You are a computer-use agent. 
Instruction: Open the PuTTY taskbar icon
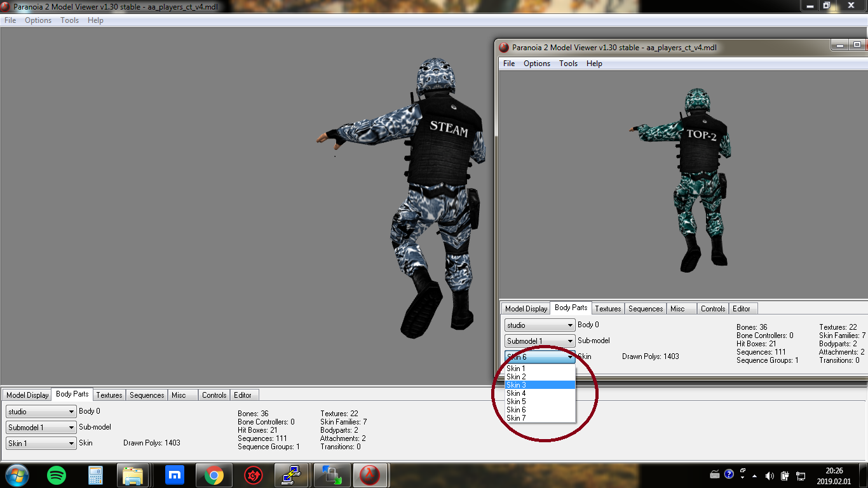tap(292, 475)
